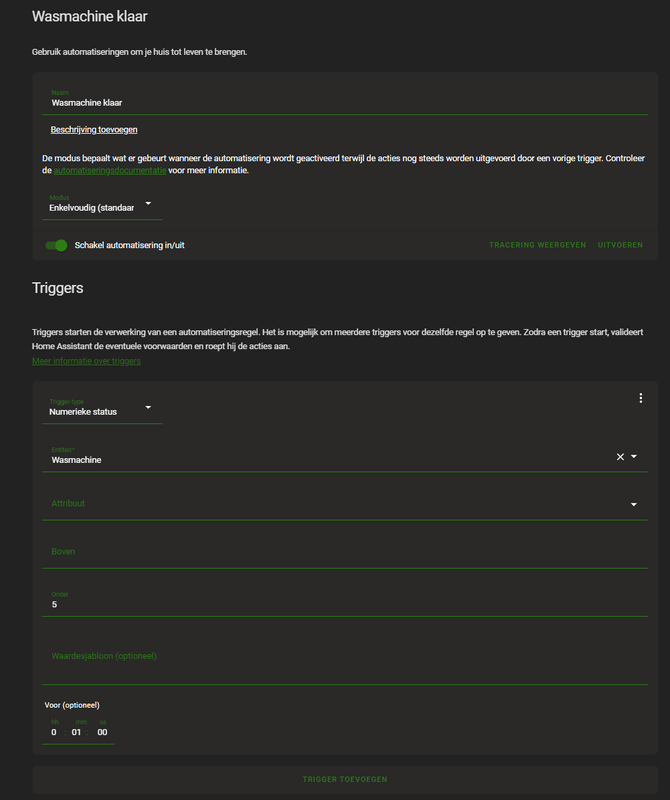The image size is (670, 800).
Task: Click the minutes field showing 01
Action: coord(75,731)
